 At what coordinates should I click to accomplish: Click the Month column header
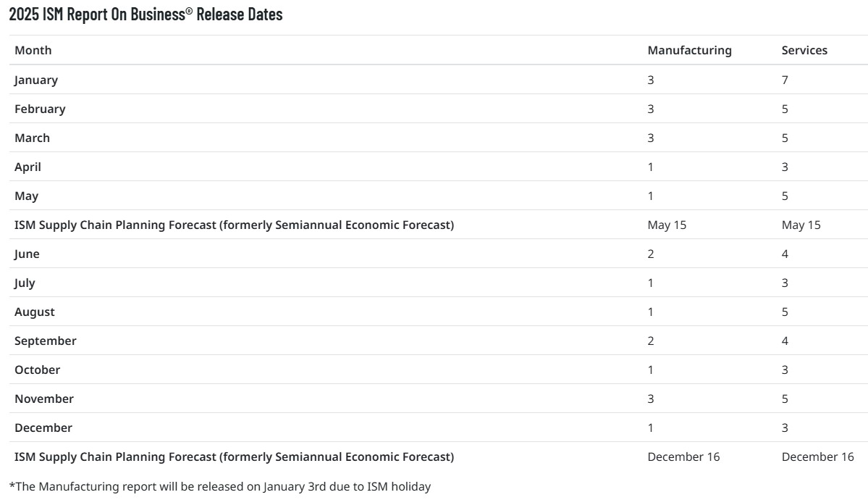33,50
